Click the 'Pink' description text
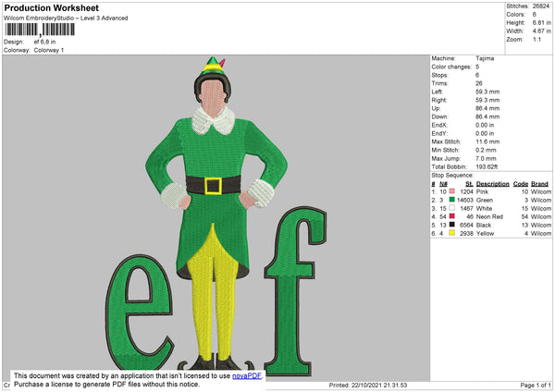Screen dimensions: 555x392 pyautogui.click(x=482, y=191)
